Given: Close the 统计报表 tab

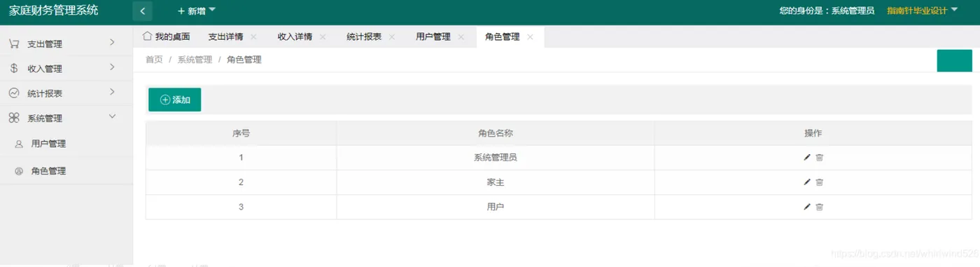Looking at the screenshot, I should point(392,37).
